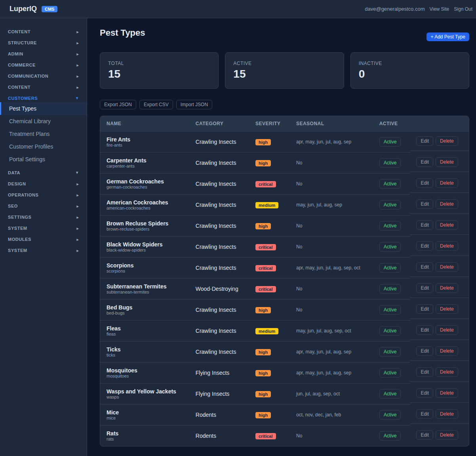Export pest types as CSV

click(x=156, y=105)
